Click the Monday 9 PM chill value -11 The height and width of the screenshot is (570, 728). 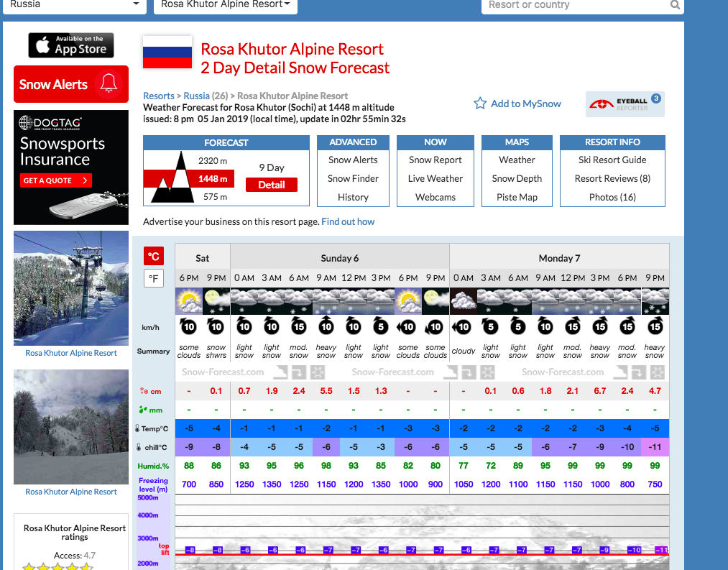pyautogui.click(x=655, y=447)
